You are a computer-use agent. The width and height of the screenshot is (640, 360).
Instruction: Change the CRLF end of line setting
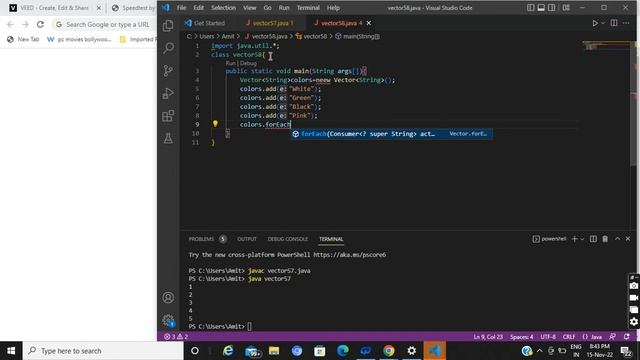[x=569, y=337]
